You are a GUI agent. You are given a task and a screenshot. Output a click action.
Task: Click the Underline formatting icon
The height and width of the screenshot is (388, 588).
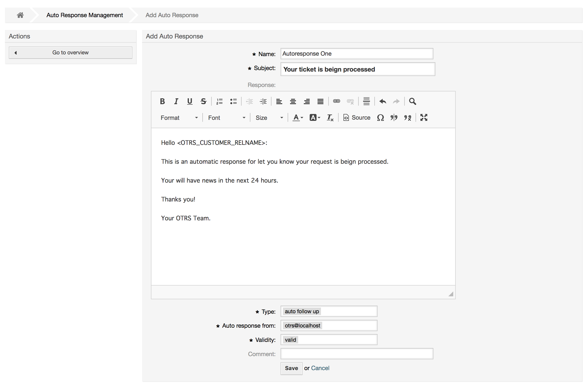pos(190,101)
